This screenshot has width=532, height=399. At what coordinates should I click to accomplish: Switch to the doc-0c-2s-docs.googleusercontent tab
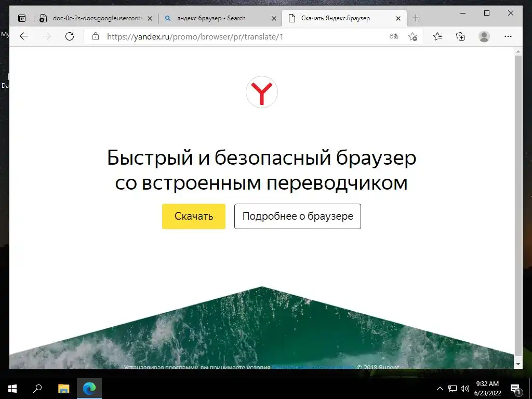(x=96, y=18)
